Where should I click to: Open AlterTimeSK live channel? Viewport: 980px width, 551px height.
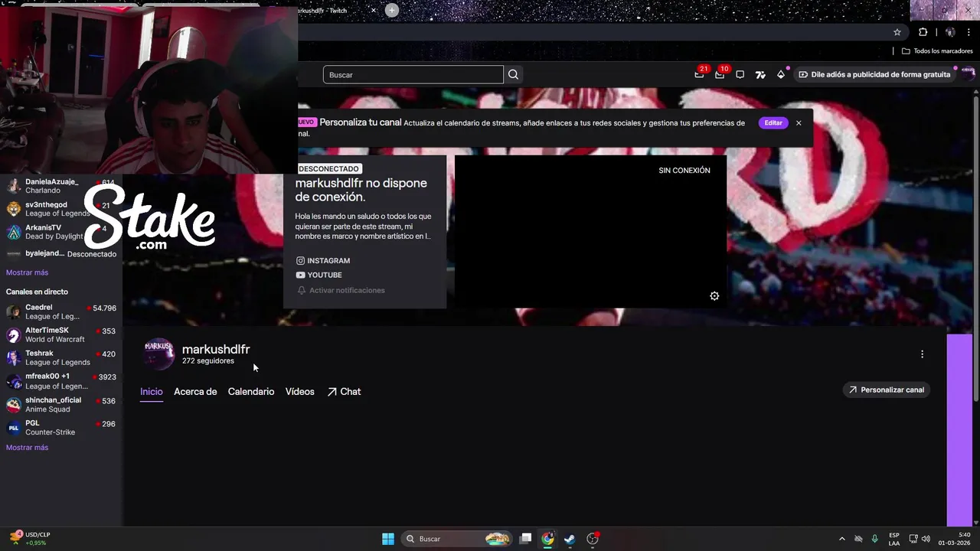point(61,334)
